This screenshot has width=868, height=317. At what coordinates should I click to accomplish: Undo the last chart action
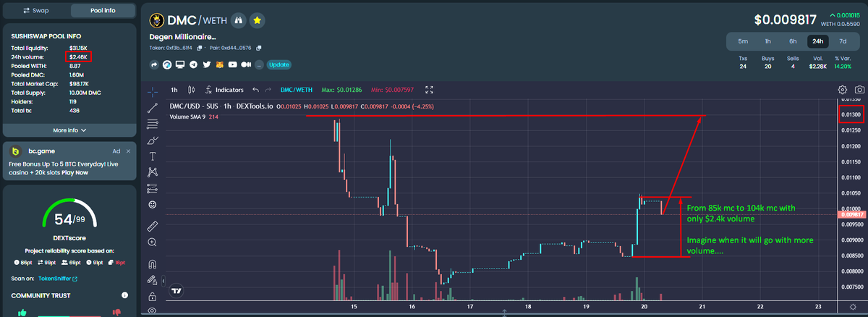pos(255,90)
